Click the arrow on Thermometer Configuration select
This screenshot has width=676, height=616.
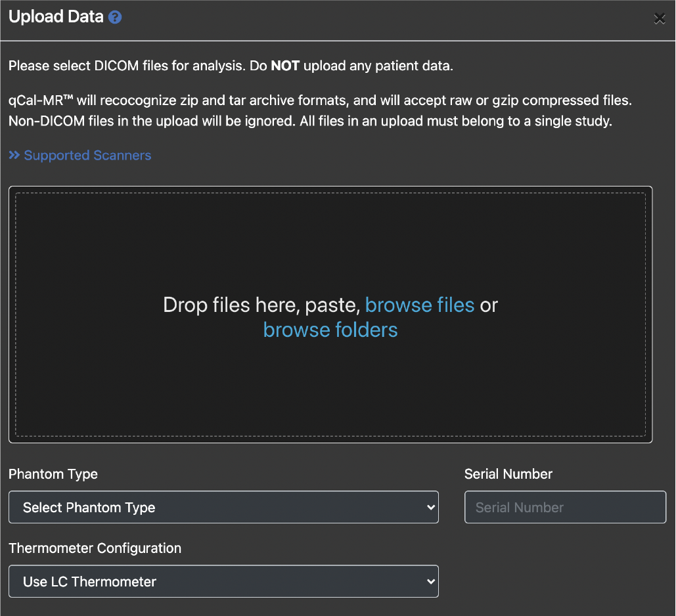point(430,581)
